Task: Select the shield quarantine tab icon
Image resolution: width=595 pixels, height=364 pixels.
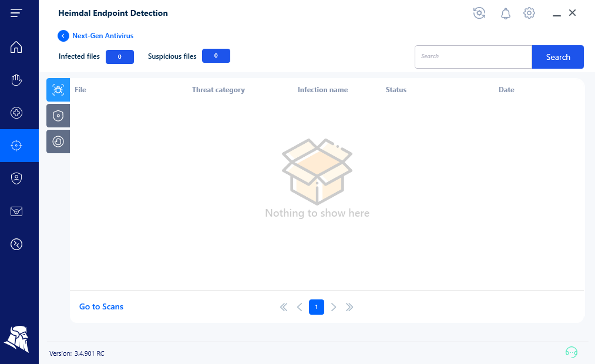Action: [x=58, y=116]
